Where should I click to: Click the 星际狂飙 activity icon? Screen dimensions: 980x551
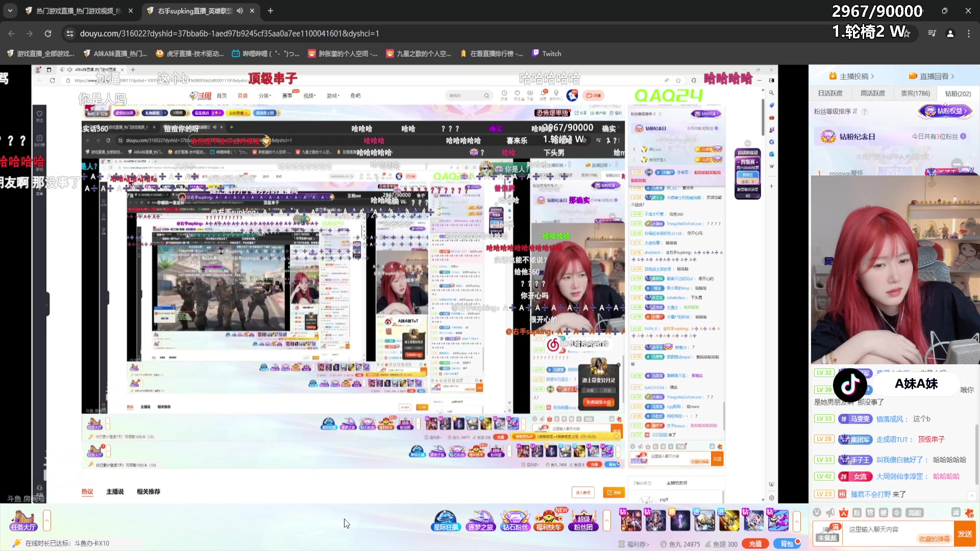[446, 520]
